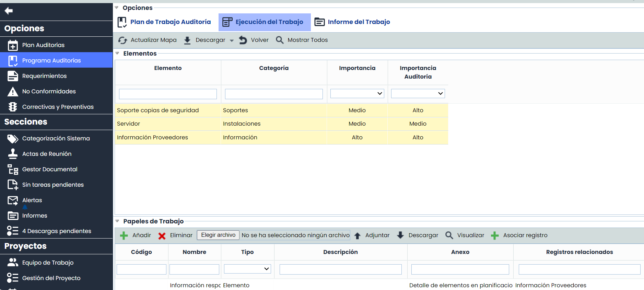
Task: Open the Importancia filter dropdown
Action: [357, 93]
